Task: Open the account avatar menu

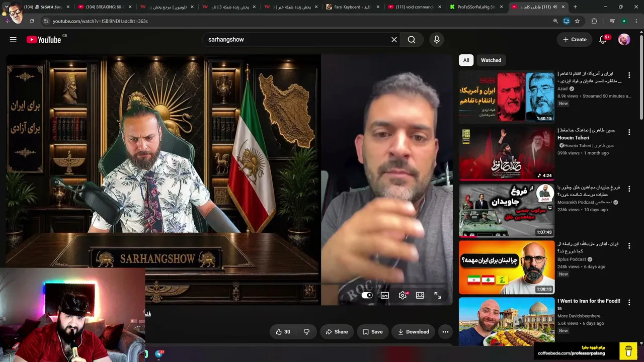Action: click(624, 39)
